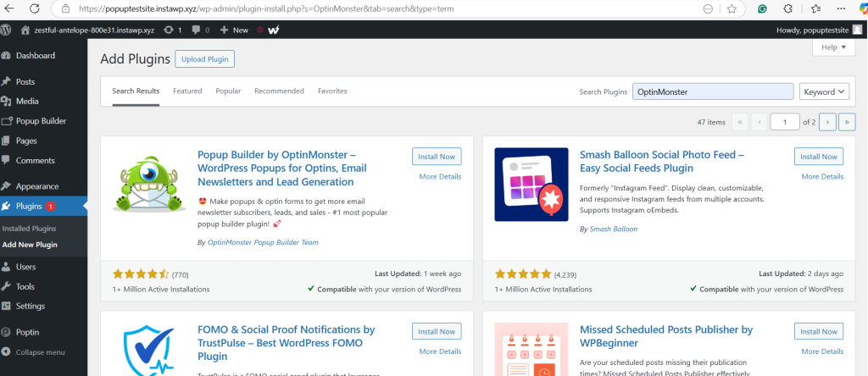
Task: Open the New content plus menu
Action: [234, 30]
